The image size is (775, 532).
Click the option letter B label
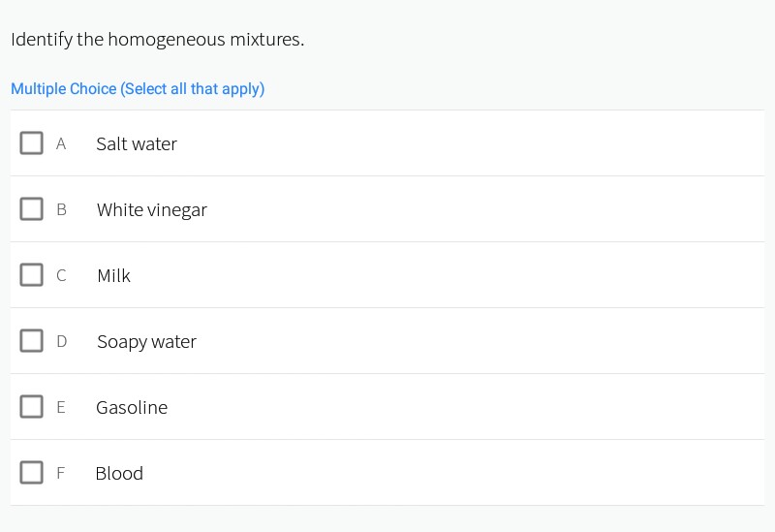pos(62,210)
